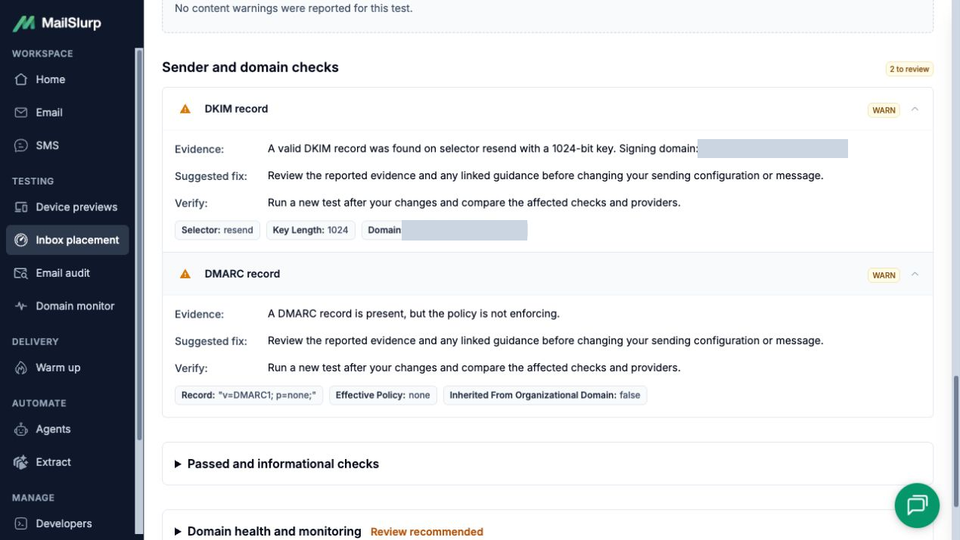The width and height of the screenshot is (960, 540).
Task: Click the Extract icon in sidebar
Action: pyautogui.click(x=21, y=462)
